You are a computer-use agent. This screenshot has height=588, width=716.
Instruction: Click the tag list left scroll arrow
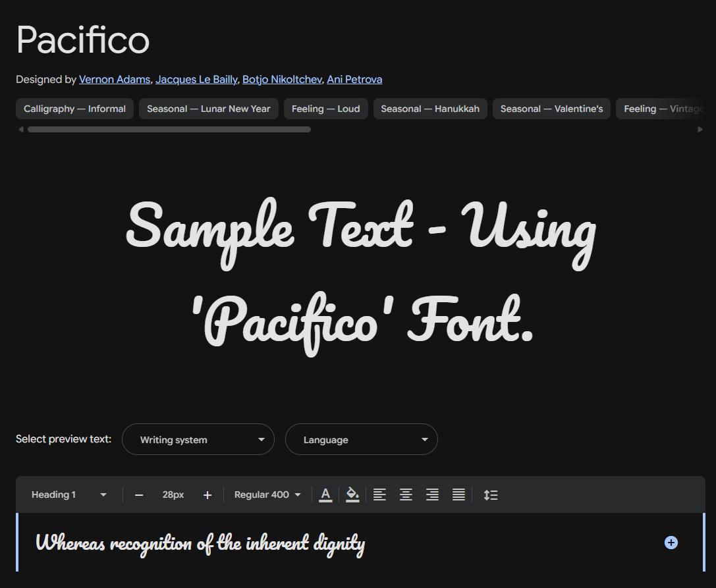20,130
